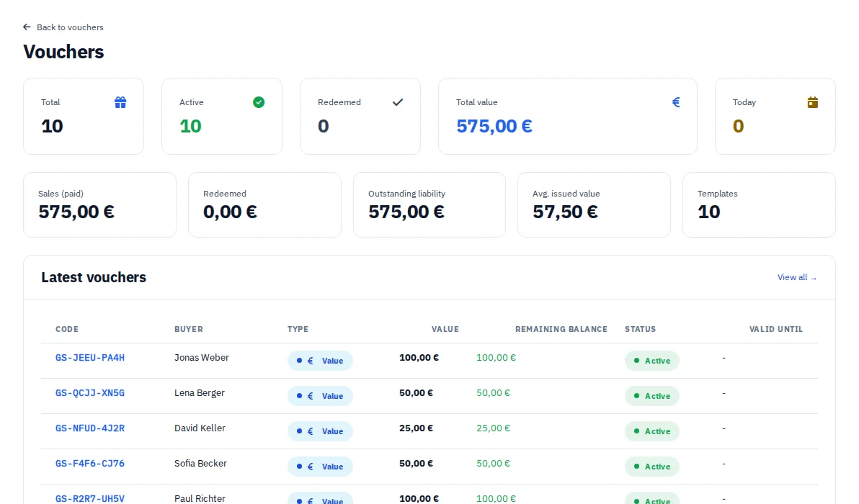The image size is (859, 504).
Task: Click the Templates card showing 10
Action: pos(759,204)
